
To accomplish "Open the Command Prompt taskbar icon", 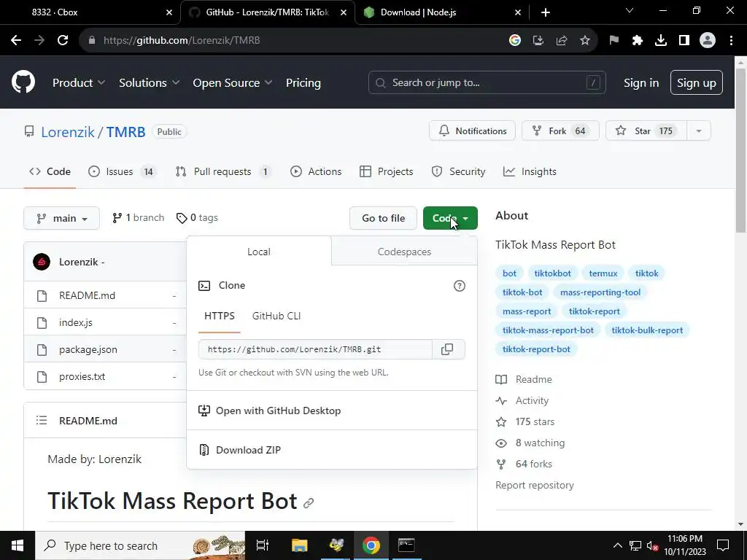I will pos(406,545).
